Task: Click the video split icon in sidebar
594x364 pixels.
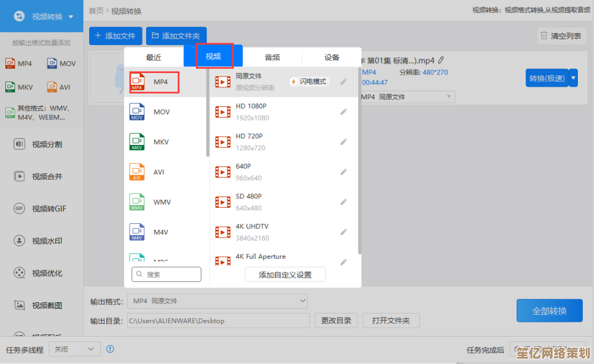Action: [20, 144]
